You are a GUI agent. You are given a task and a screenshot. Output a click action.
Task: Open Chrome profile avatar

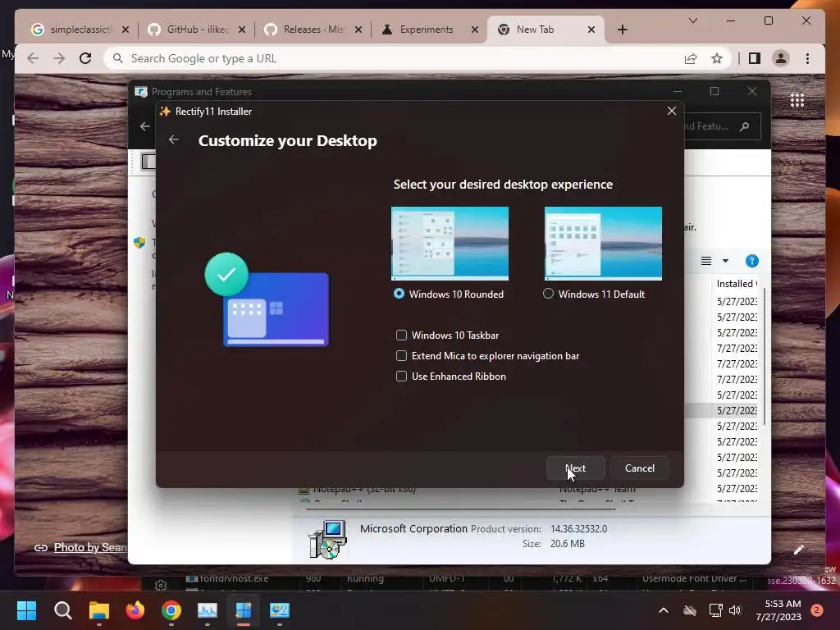click(x=781, y=58)
